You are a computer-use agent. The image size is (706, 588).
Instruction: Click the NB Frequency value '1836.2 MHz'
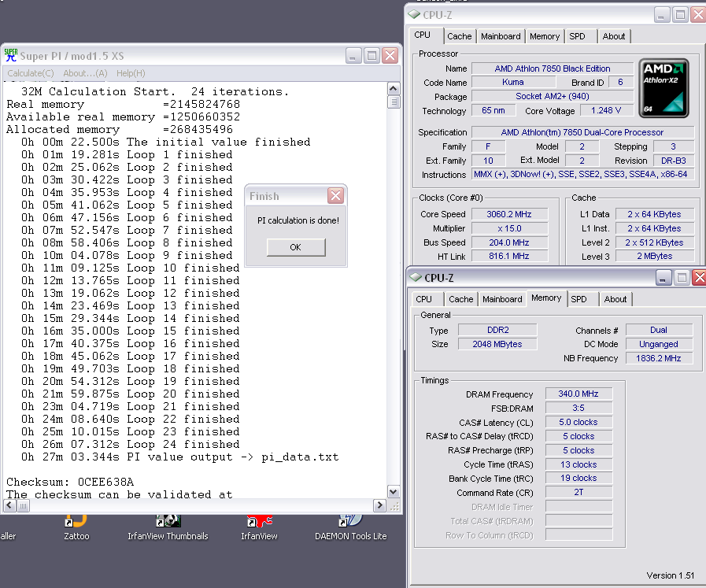659,358
